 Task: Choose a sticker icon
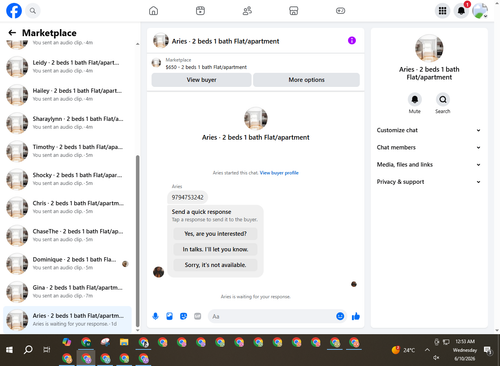tap(183, 316)
